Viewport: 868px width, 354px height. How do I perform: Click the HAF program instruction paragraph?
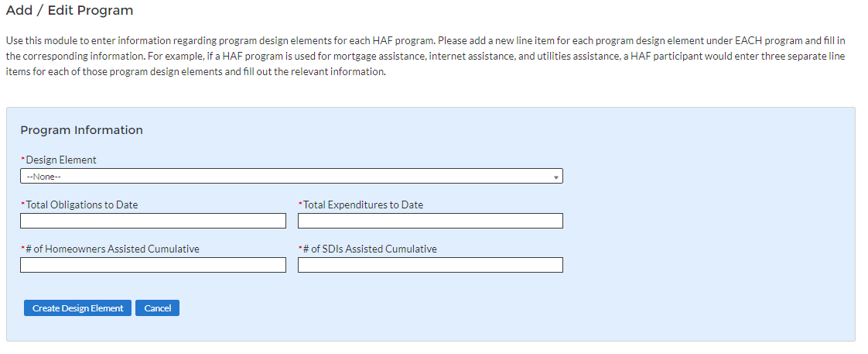coord(425,57)
